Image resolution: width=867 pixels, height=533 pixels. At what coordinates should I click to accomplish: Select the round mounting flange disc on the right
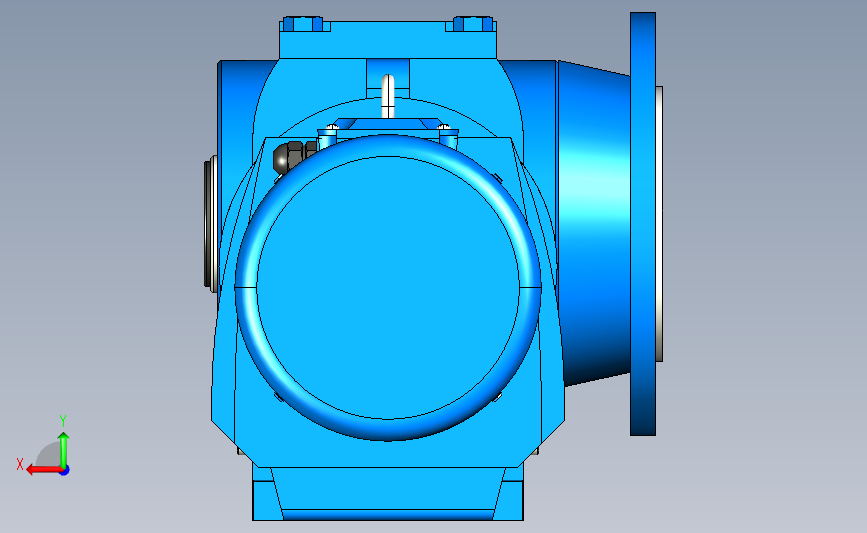coord(643,224)
